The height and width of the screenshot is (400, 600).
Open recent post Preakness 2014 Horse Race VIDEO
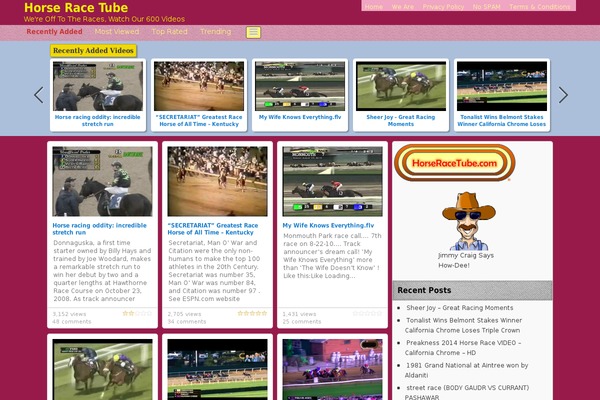pyautogui.click(x=463, y=348)
